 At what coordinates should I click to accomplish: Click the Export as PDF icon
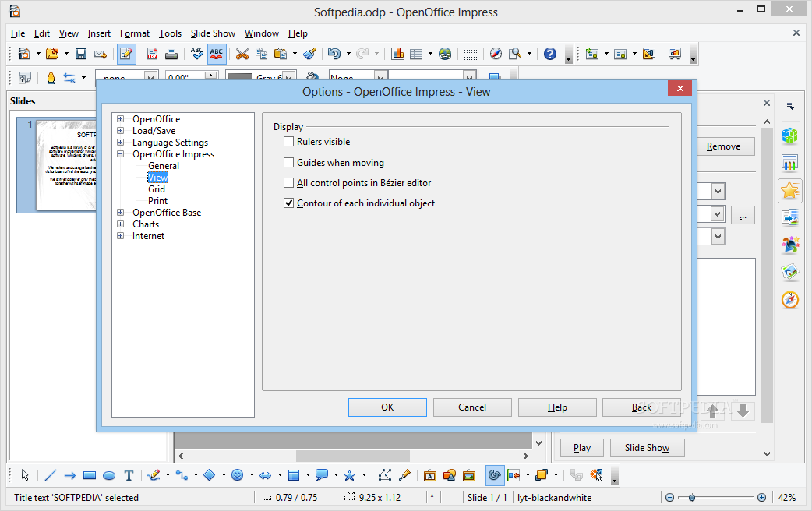coord(152,54)
